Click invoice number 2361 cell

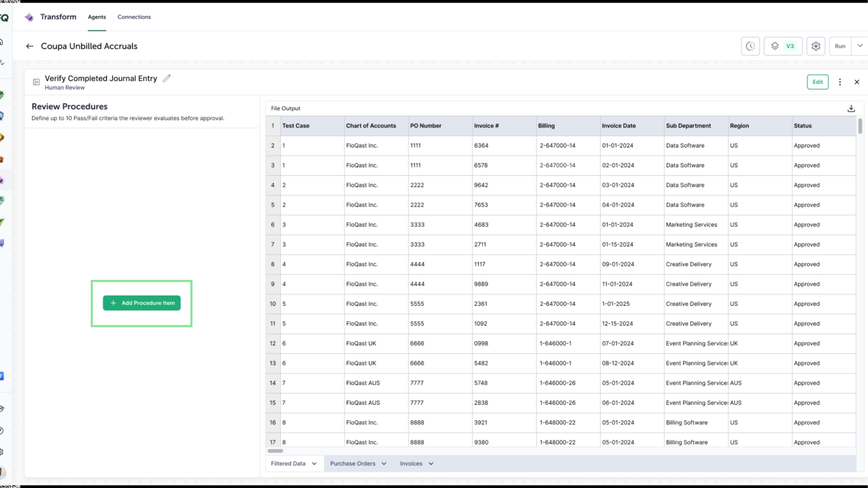coord(504,304)
